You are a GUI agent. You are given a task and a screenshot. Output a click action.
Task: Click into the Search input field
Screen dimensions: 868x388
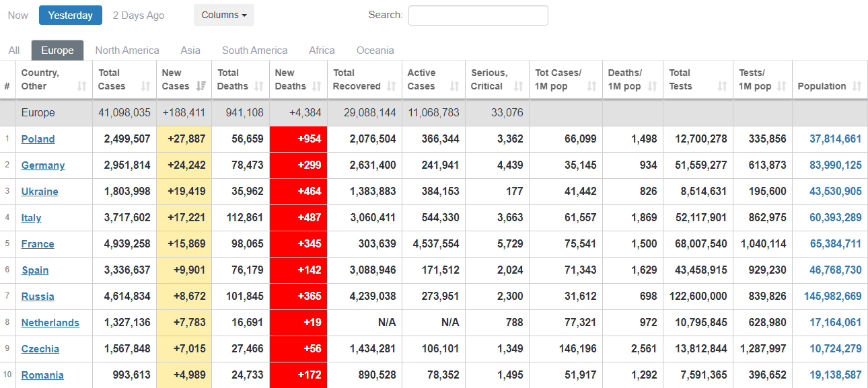(x=478, y=15)
